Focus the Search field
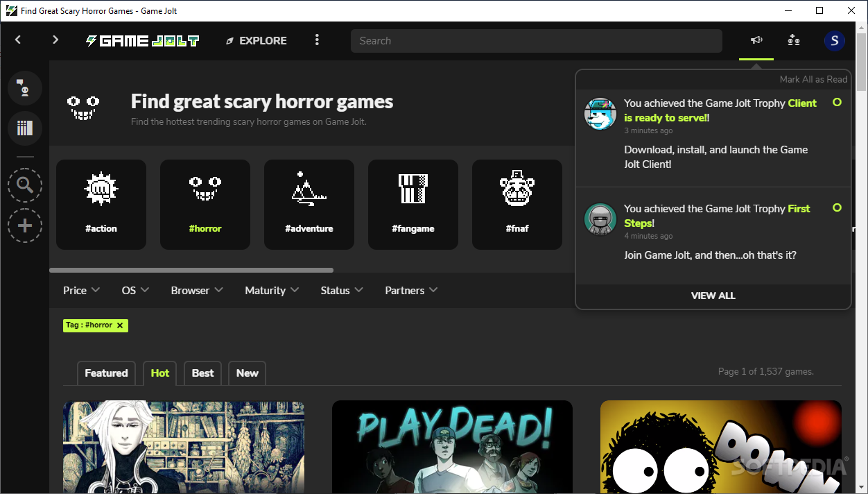This screenshot has width=868, height=494. tap(537, 41)
